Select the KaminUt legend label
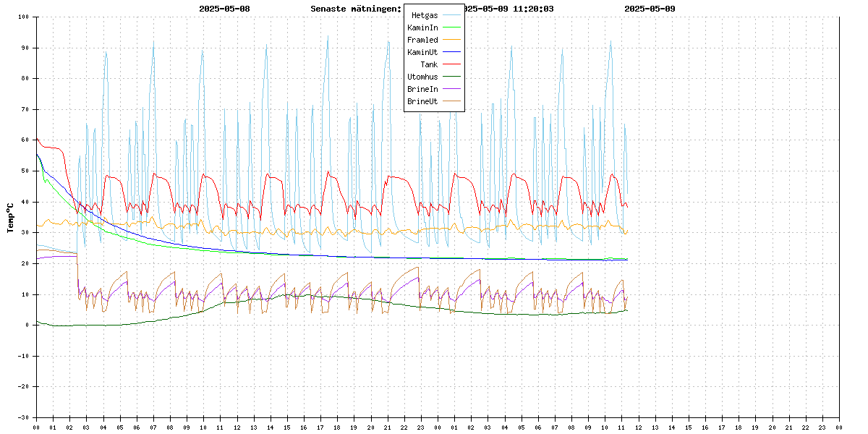 coord(422,52)
